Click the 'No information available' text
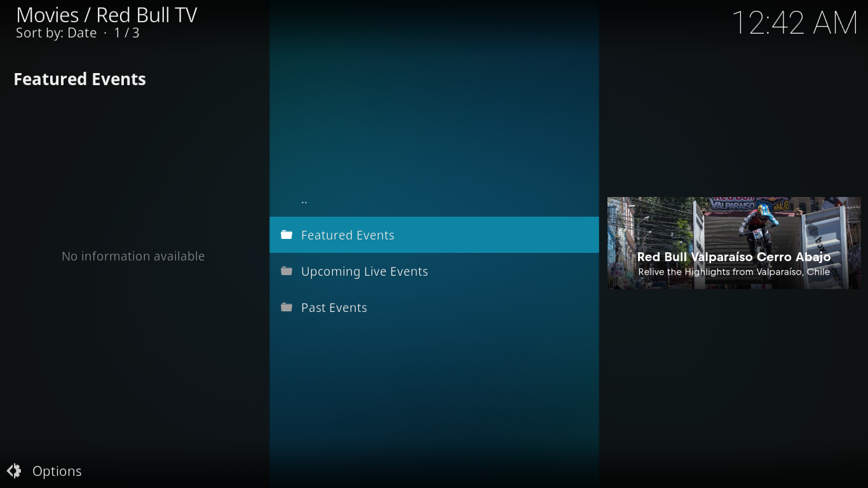This screenshot has width=868, height=488. click(133, 256)
